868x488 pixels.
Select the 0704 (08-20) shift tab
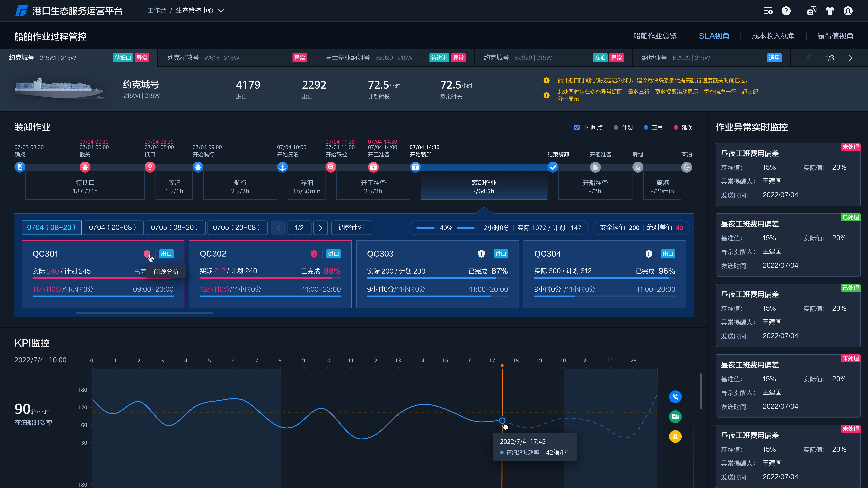(52, 228)
